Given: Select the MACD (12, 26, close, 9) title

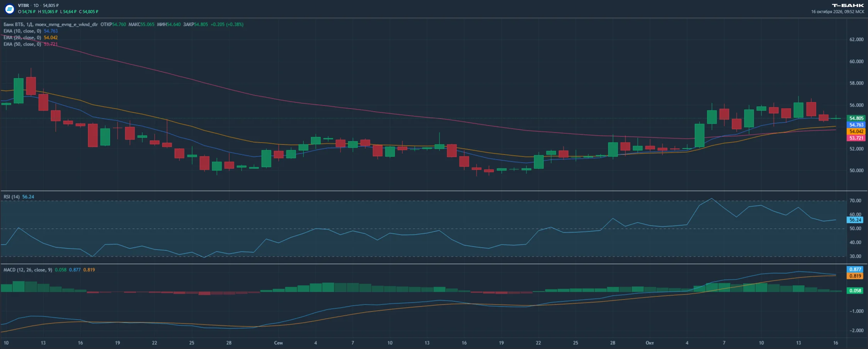Looking at the screenshot, I should click(28, 270).
